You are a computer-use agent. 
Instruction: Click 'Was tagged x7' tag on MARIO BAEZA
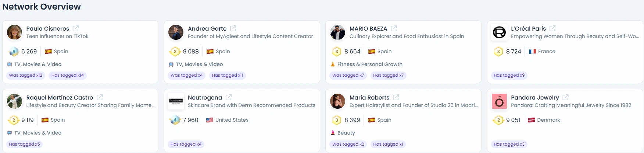[348, 75]
